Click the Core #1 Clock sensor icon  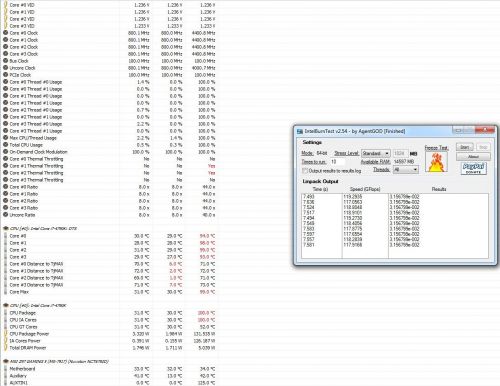[5, 40]
